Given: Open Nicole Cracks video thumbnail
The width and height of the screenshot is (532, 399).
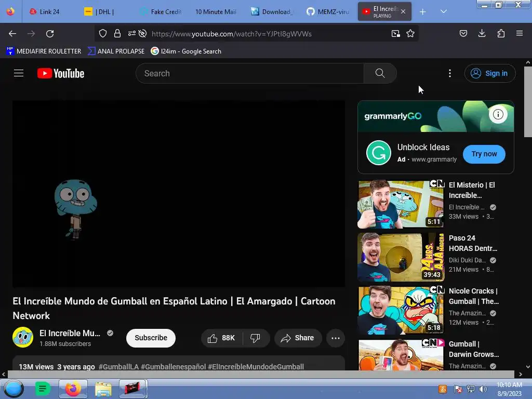Looking at the screenshot, I should click(401, 310).
